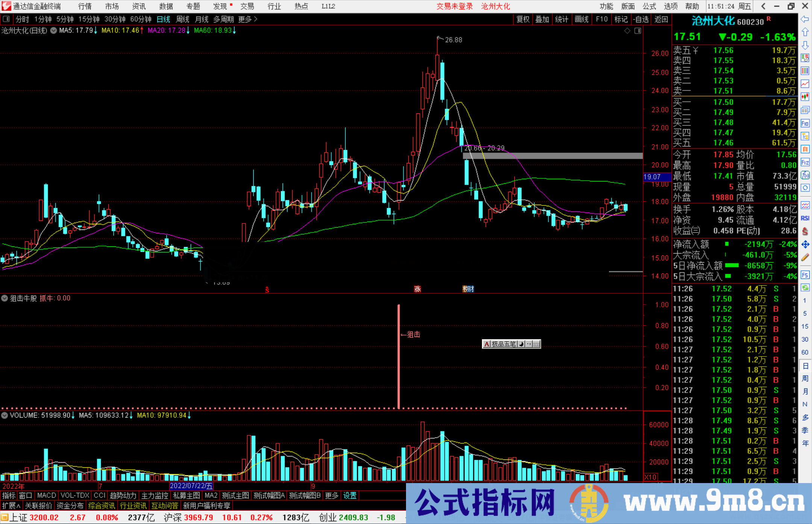
Task: Collapse the VOLUME panel chevron
Action: (5, 415)
